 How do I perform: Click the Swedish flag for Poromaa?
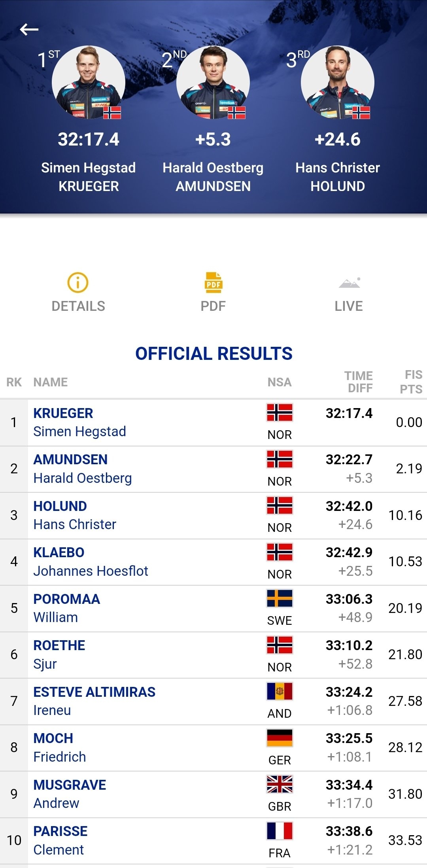280,598
